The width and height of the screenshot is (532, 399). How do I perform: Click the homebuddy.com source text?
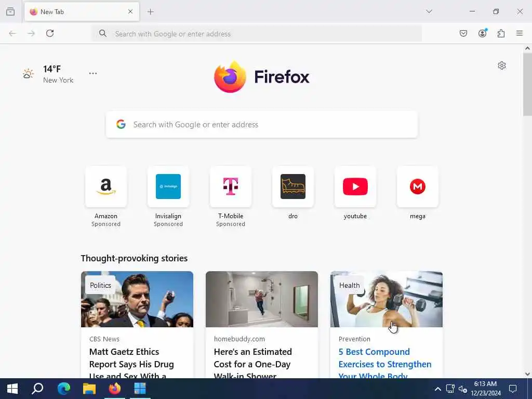(240, 339)
